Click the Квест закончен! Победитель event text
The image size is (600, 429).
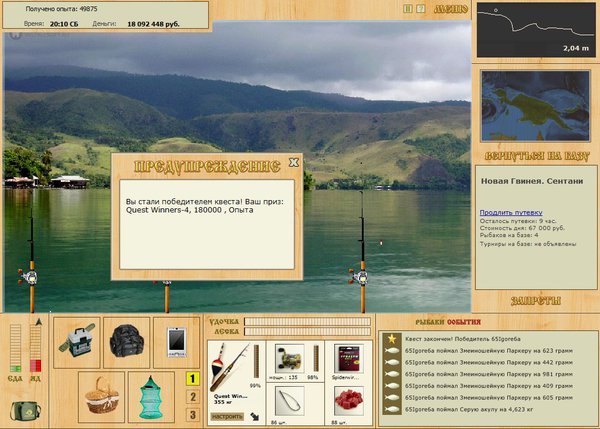(x=463, y=339)
